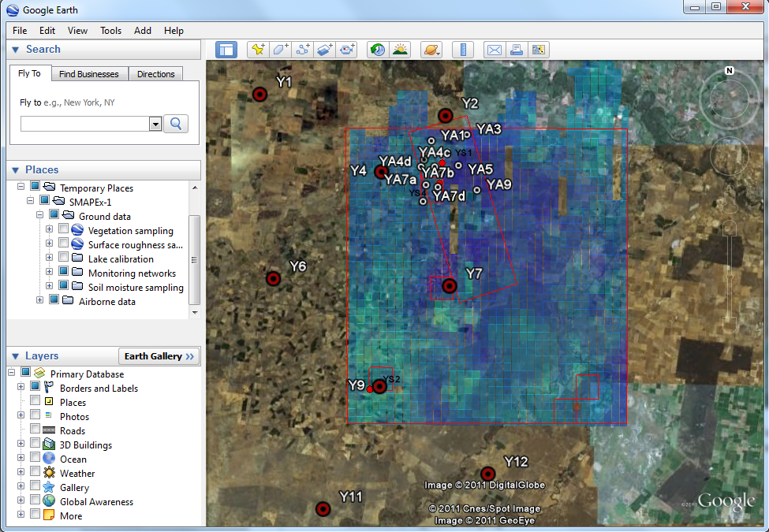This screenshot has height=532, width=769.
Task: Add an image overlay from the toolbar
Action: point(325,50)
